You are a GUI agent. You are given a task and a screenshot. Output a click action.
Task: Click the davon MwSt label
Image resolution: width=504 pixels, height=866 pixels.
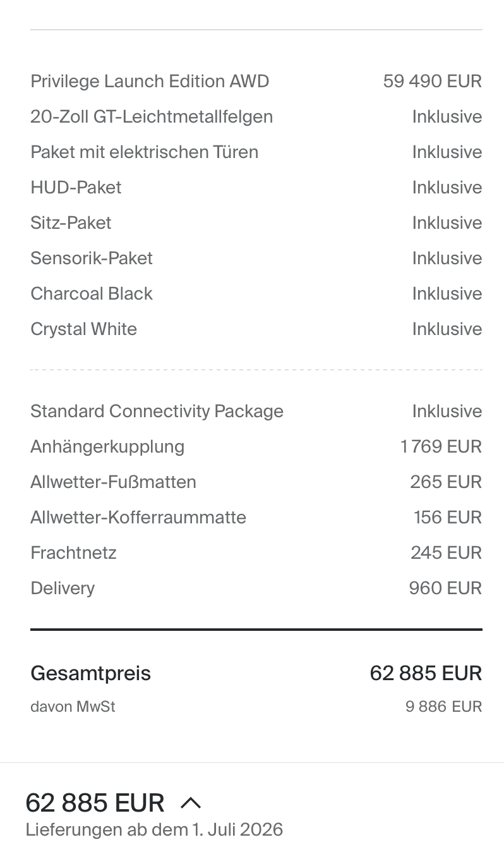pos(73,707)
